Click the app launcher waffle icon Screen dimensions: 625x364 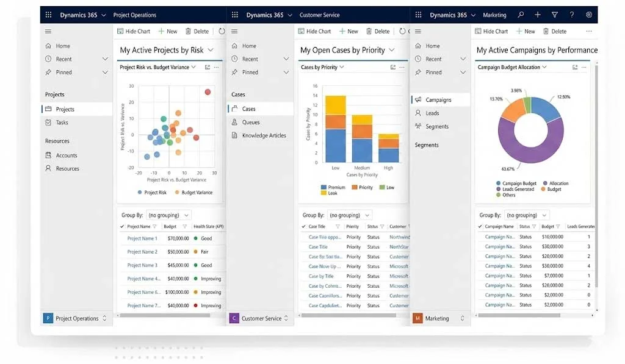point(48,14)
